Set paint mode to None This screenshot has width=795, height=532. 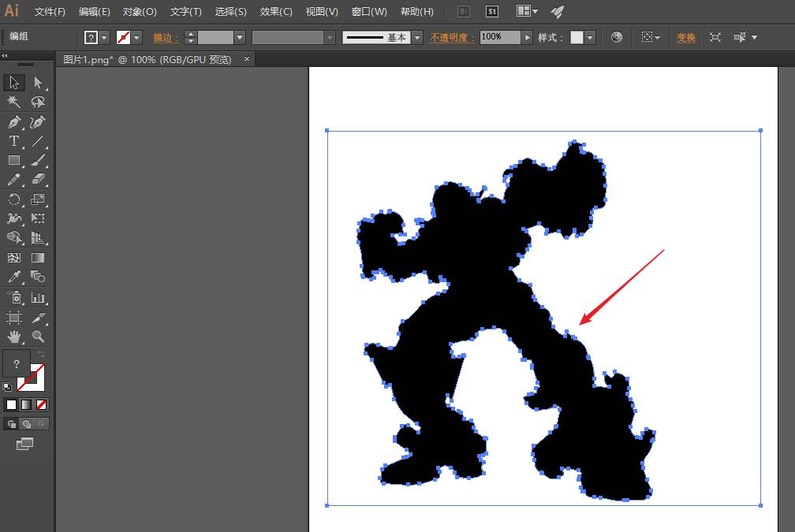42,404
